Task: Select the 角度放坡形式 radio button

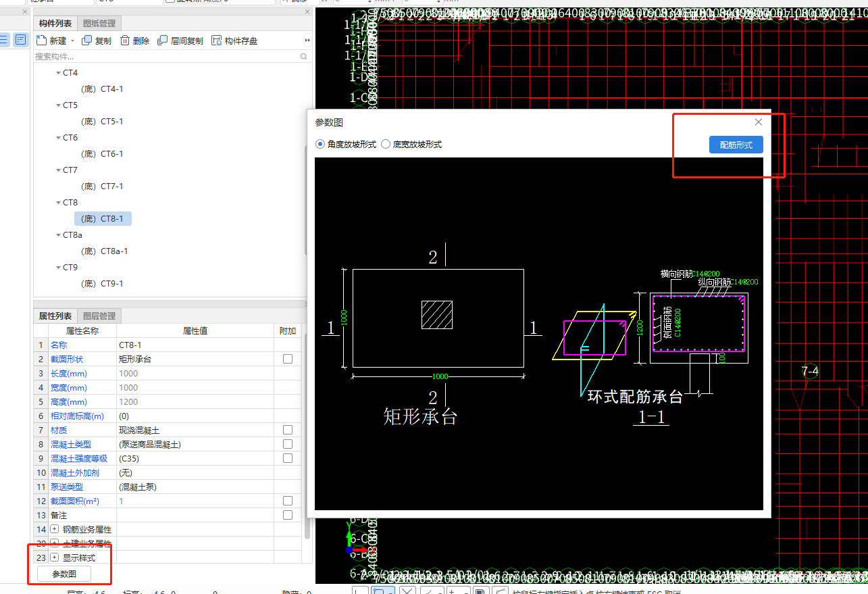Action: [x=320, y=144]
